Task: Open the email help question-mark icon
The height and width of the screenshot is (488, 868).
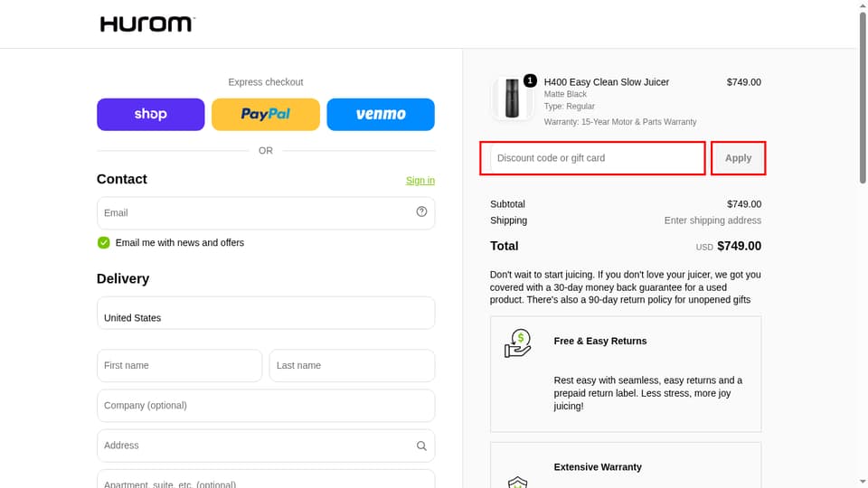Action: [x=422, y=211]
